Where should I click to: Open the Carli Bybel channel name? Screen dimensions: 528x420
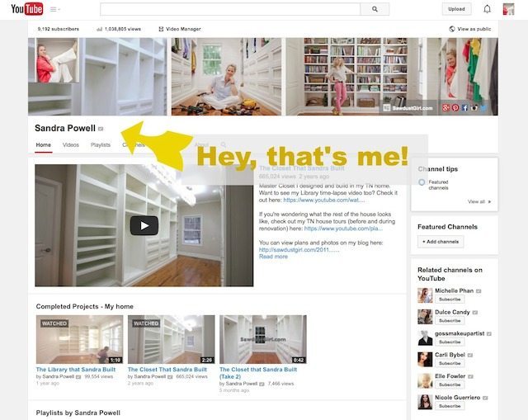[x=450, y=355]
